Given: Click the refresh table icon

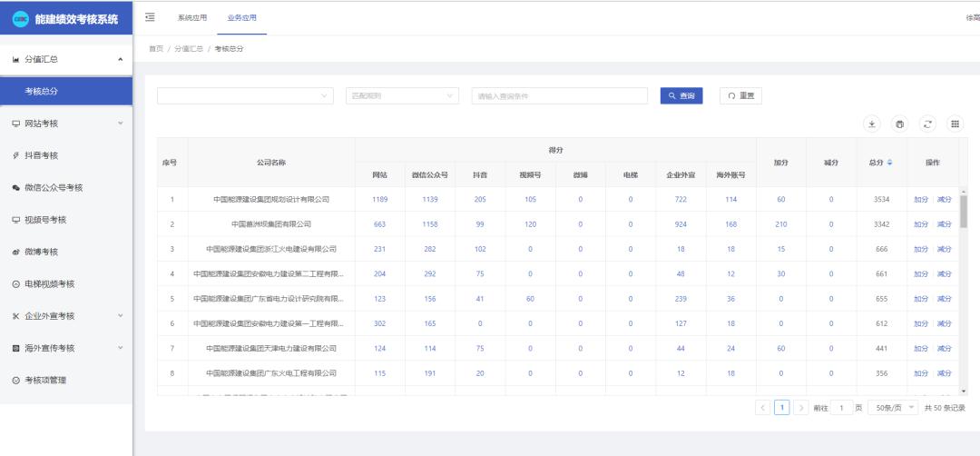Looking at the screenshot, I should tap(927, 124).
